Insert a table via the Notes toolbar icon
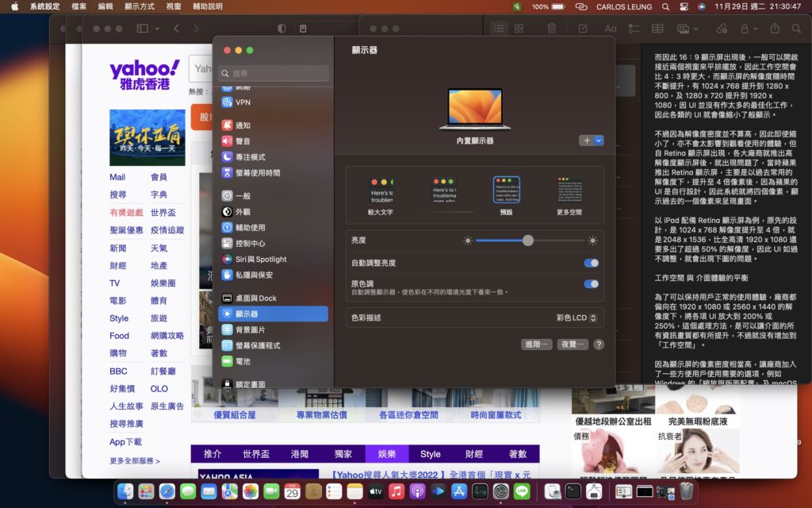Viewport: 812px width, 508px height. [x=657, y=29]
